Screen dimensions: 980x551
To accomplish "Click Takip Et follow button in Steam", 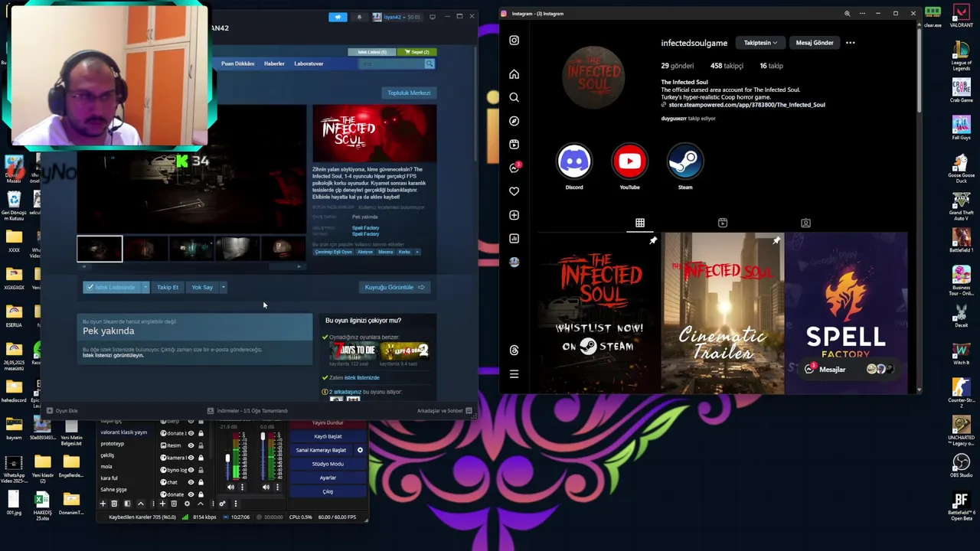I will pyautogui.click(x=167, y=287).
